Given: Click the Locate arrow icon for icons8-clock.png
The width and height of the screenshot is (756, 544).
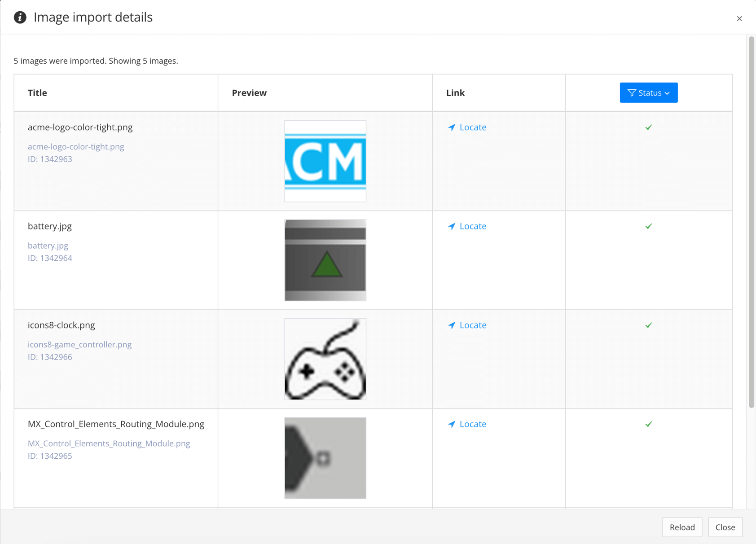Looking at the screenshot, I should click(451, 325).
